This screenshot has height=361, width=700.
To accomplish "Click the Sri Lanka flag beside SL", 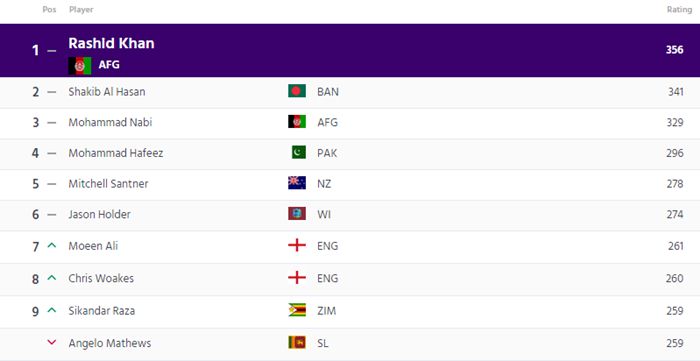I will (x=297, y=343).
